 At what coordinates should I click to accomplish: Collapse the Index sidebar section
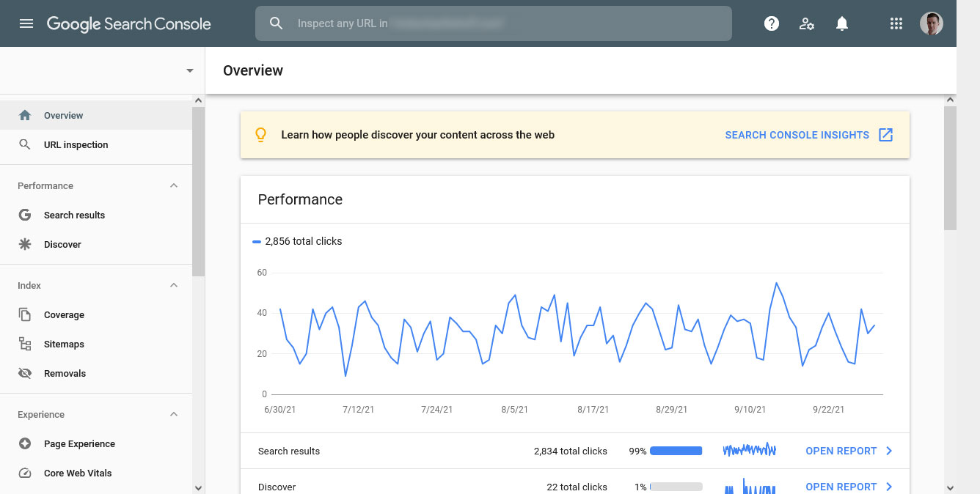point(174,285)
